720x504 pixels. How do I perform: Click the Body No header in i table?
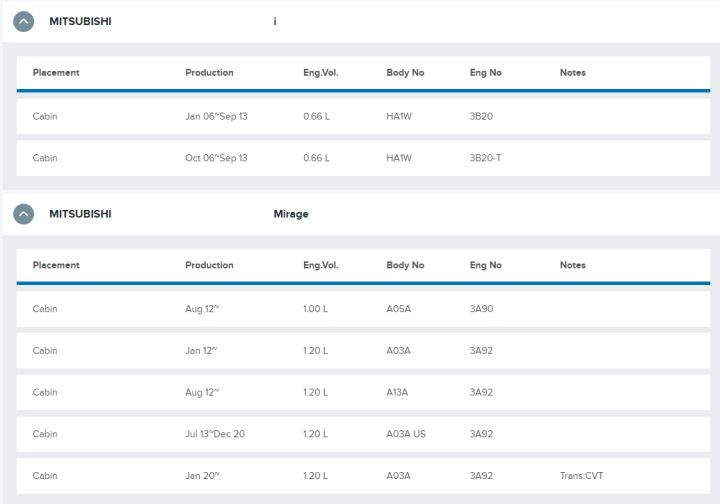click(405, 73)
